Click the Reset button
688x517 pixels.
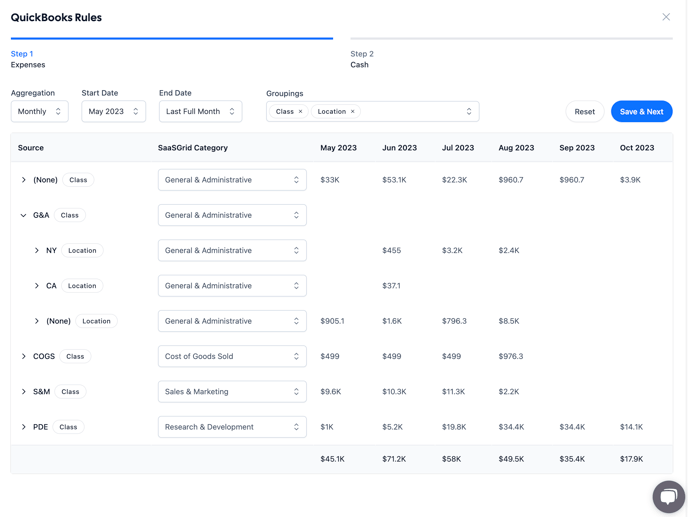pyautogui.click(x=584, y=112)
